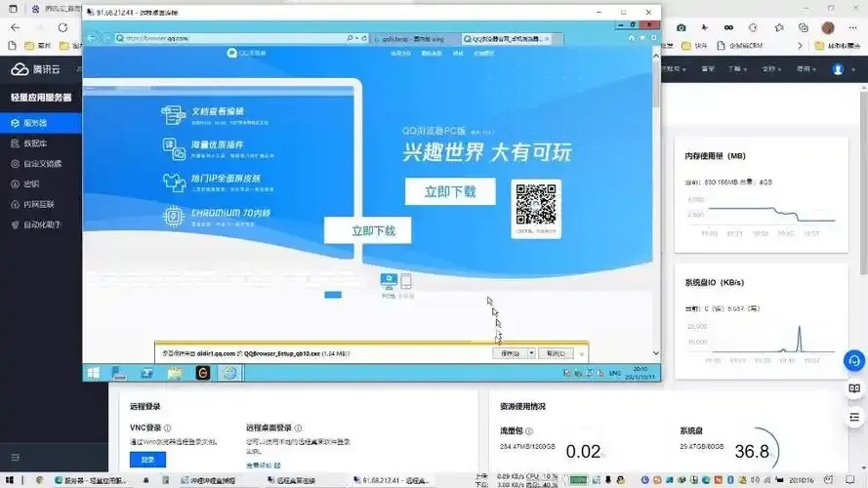Collapse the Tencent Cloud sidebar menu icon
Image resolution: width=868 pixels, height=488 pixels.
(x=15, y=458)
